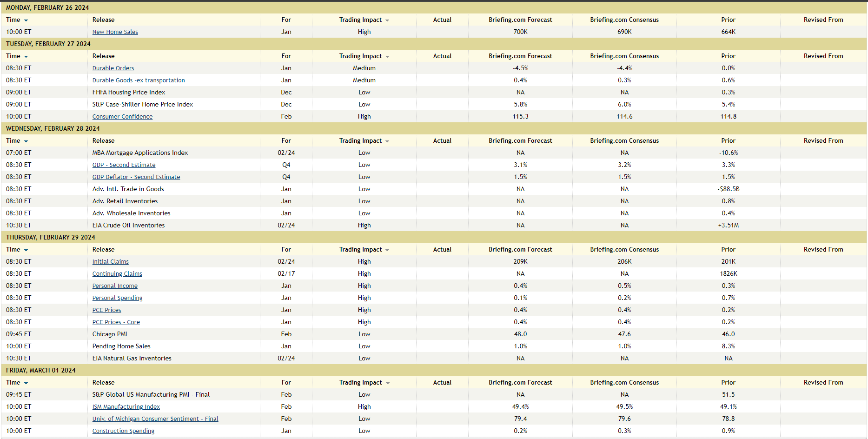Click the Time sort arrow under Monday, February 26
This screenshot has width=868, height=439.
26,20
